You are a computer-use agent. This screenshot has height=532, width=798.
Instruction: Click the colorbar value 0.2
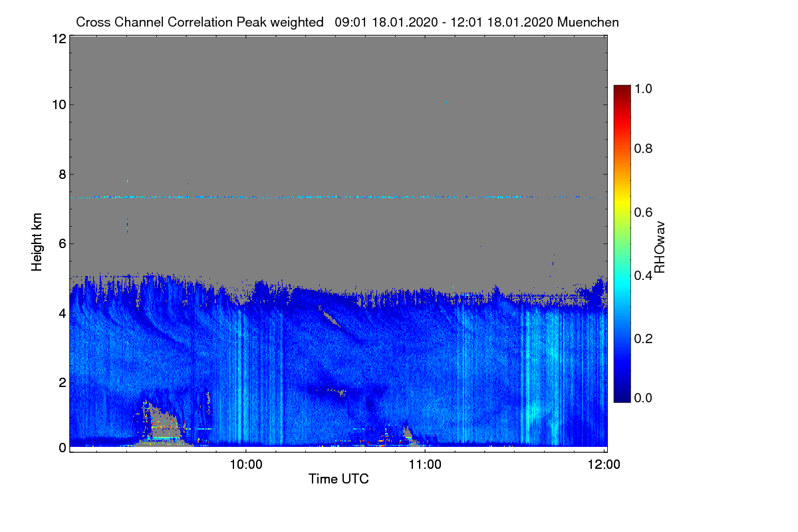tap(644, 338)
